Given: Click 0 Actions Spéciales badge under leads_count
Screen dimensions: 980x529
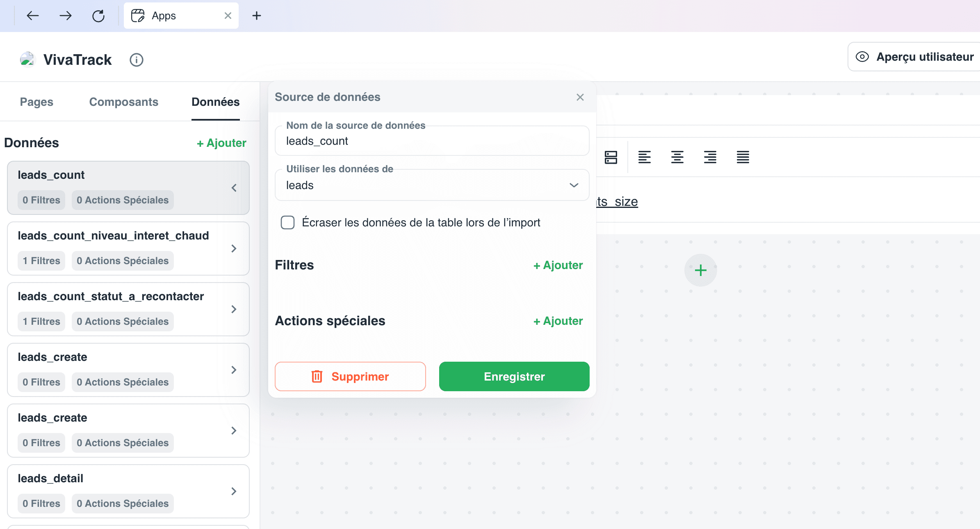Looking at the screenshot, I should pos(123,200).
